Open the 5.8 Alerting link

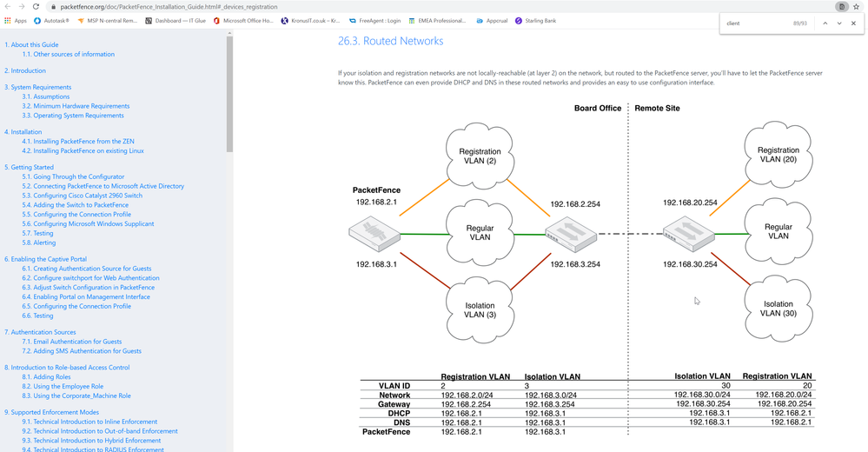pyautogui.click(x=39, y=243)
